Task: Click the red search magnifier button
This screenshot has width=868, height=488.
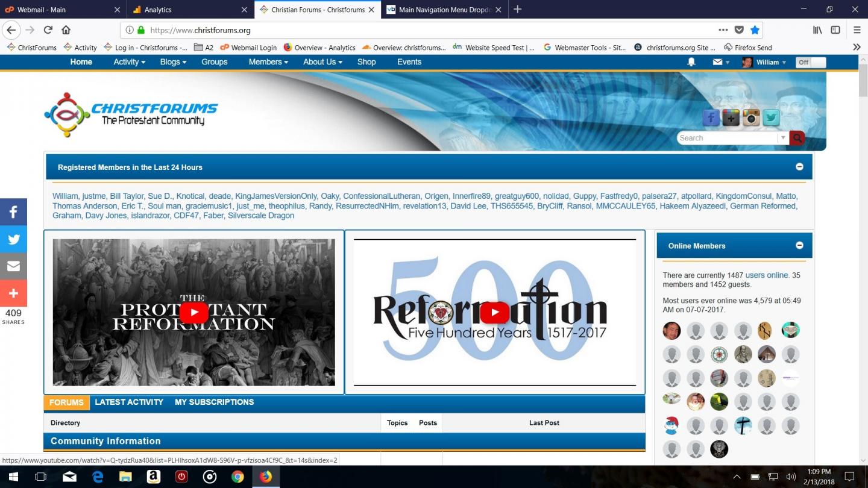Action: [x=797, y=138]
